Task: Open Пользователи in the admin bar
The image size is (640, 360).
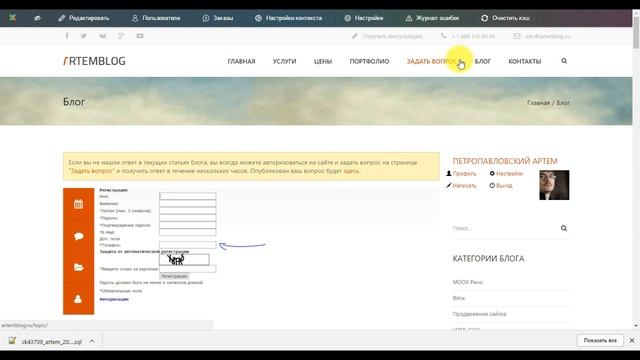Action: (156, 18)
